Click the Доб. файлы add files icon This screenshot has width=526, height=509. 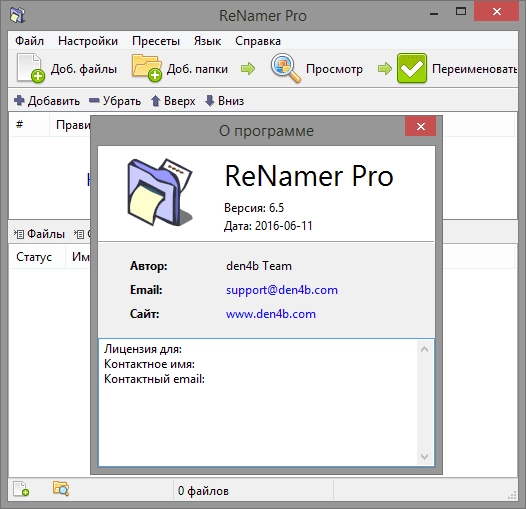[x=30, y=68]
